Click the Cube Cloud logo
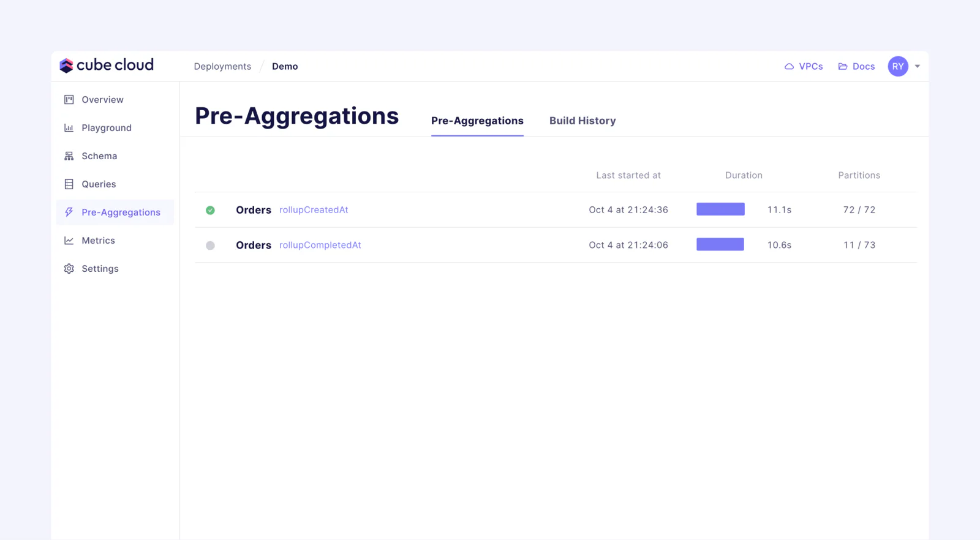 point(107,66)
